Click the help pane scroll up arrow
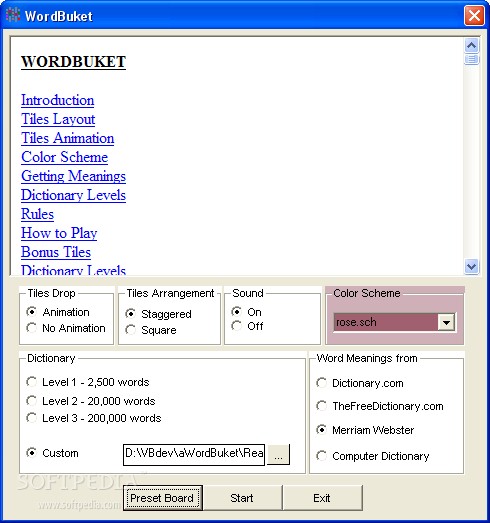The height and width of the screenshot is (523, 490). pos(472,45)
